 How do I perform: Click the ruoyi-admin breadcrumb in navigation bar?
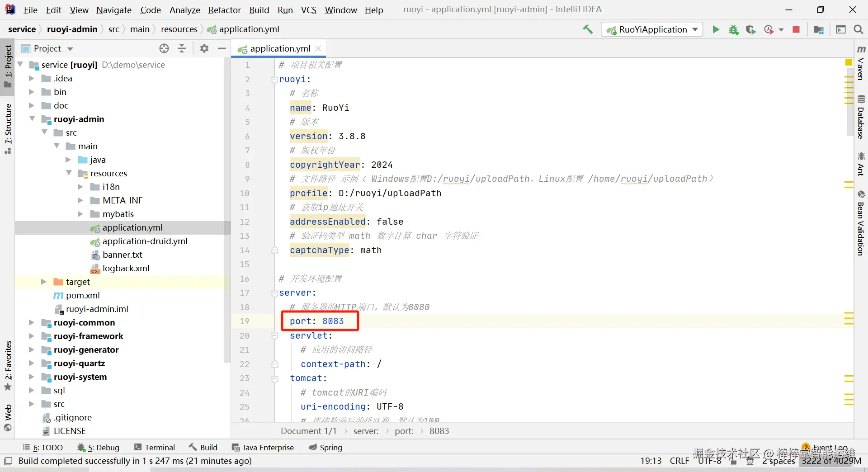72,29
